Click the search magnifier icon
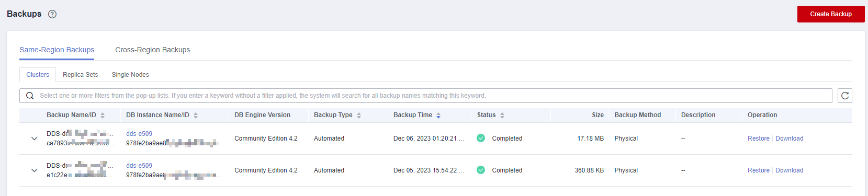Viewport: 868px width, 196px height. [30, 96]
